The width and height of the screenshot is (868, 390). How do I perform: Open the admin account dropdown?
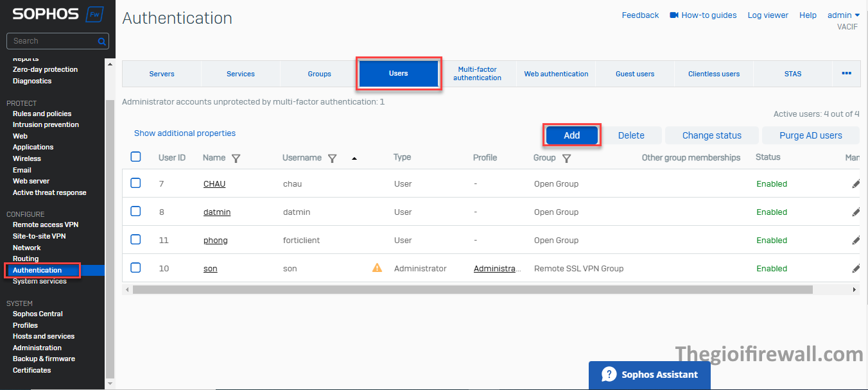(844, 15)
